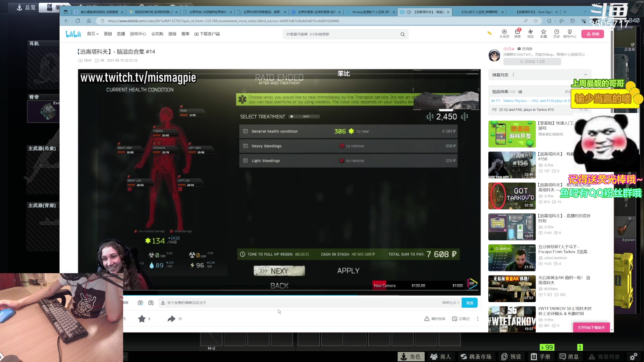644x362 pixels.
Task: Open 收藏 favorites star in header
Action: click(543, 34)
